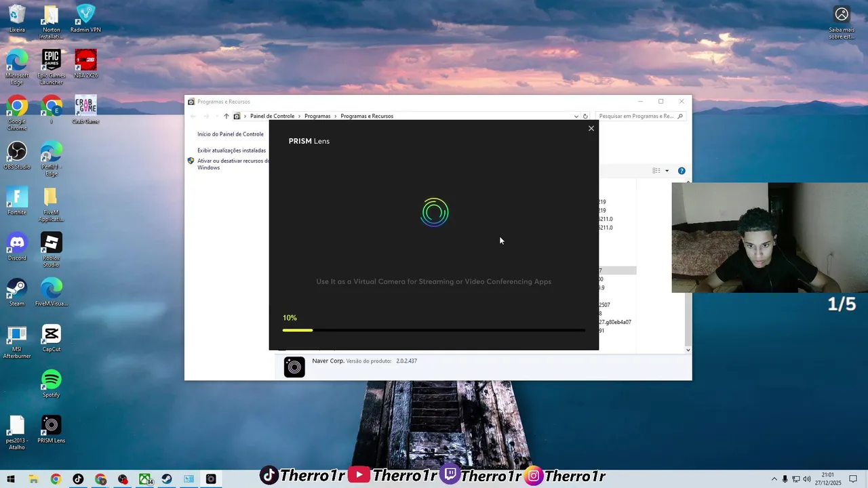
Task: Click the 'Saiba mais sobre' desktop icon
Action: [x=842, y=22]
